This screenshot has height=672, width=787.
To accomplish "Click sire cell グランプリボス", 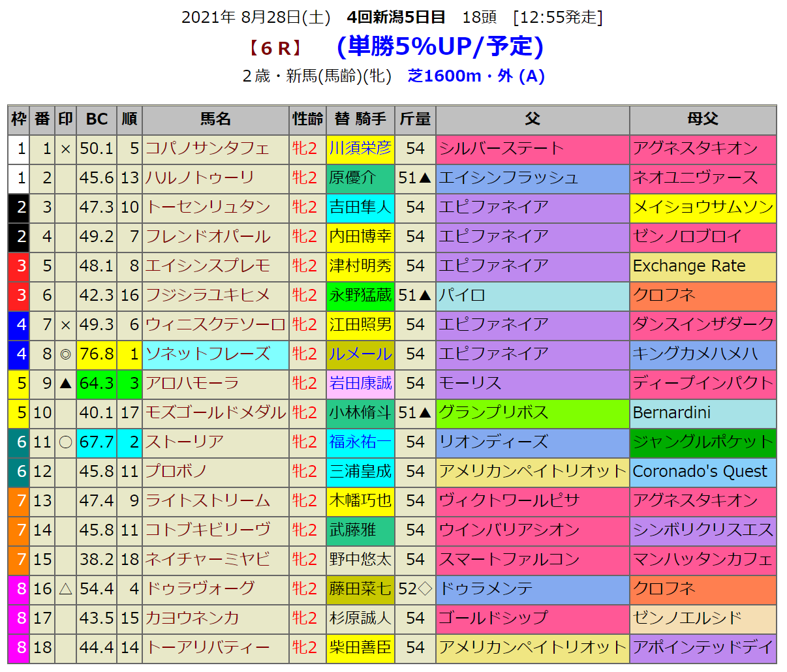I will (x=493, y=413).
